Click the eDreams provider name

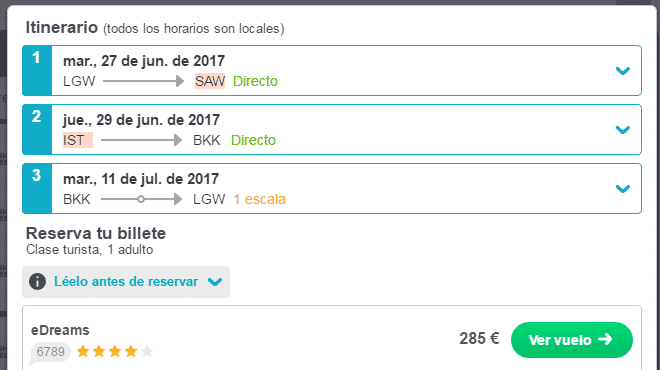pyautogui.click(x=60, y=330)
